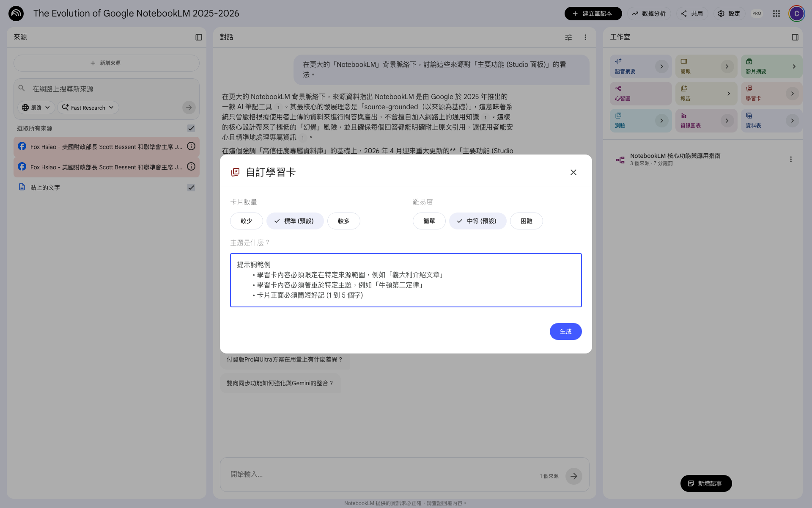Expand 影片摘要 options chevron
812x508 pixels.
pos(794,66)
